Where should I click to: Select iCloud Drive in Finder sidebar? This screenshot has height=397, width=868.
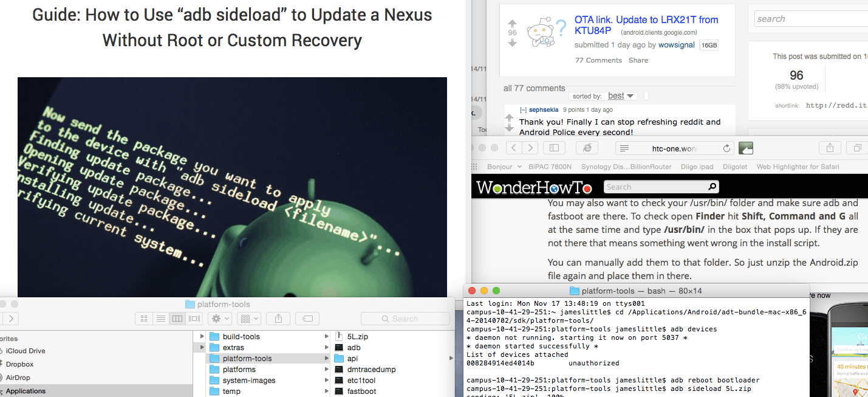26,351
